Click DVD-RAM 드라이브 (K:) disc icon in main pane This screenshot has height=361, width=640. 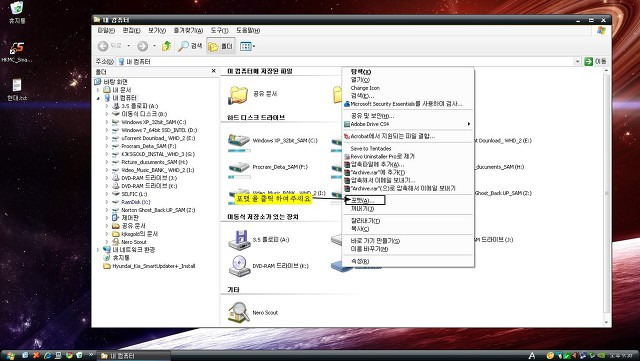tap(239, 266)
